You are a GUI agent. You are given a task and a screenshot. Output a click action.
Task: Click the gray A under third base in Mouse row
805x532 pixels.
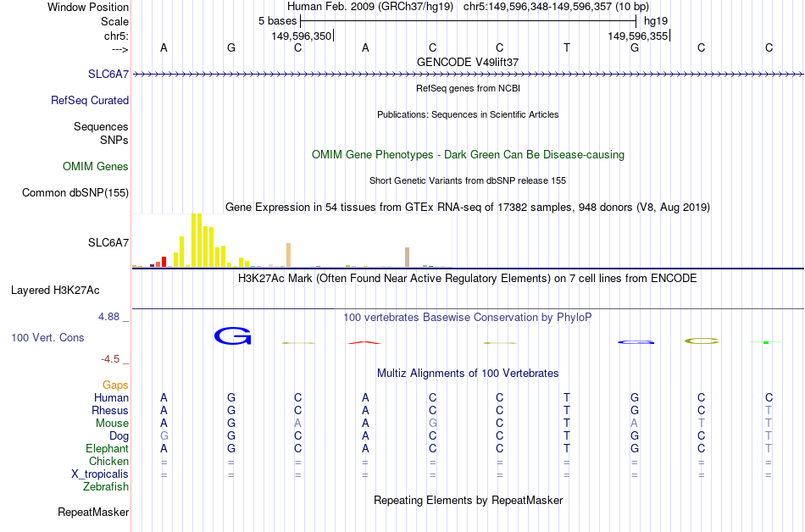tap(297, 424)
